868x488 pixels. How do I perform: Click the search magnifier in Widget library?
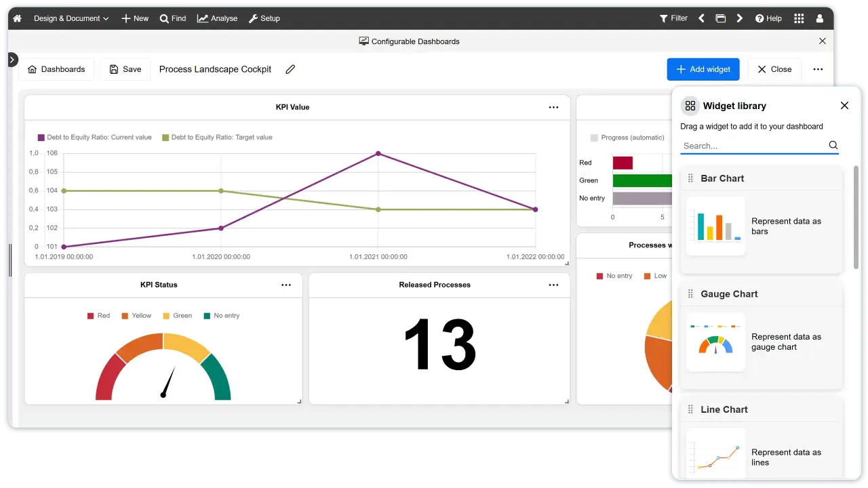click(833, 145)
